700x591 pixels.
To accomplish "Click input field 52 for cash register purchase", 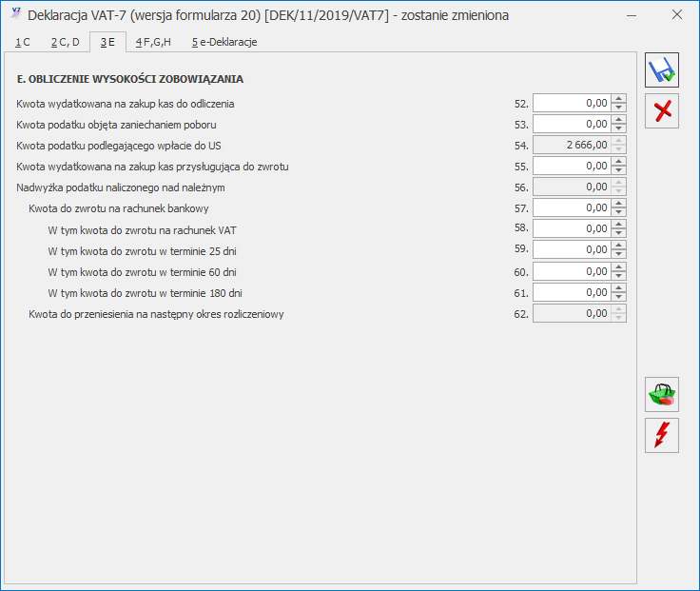I will click(x=571, y=103).
